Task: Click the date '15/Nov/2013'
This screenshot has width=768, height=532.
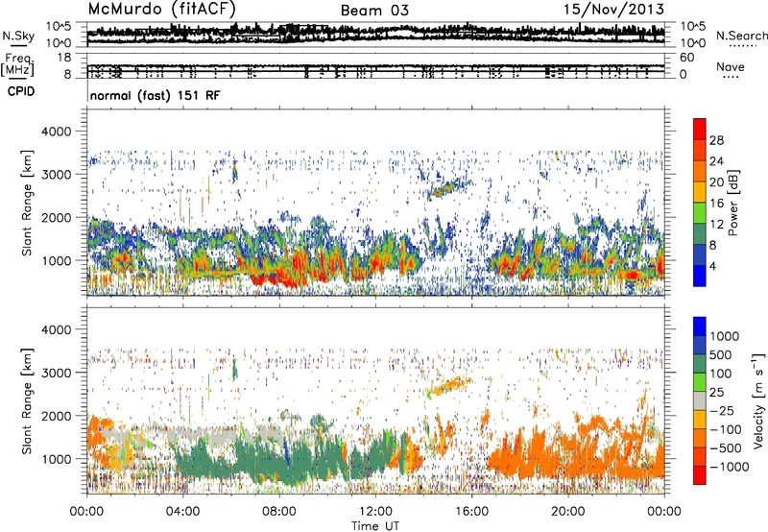Action: pos(613,10)
